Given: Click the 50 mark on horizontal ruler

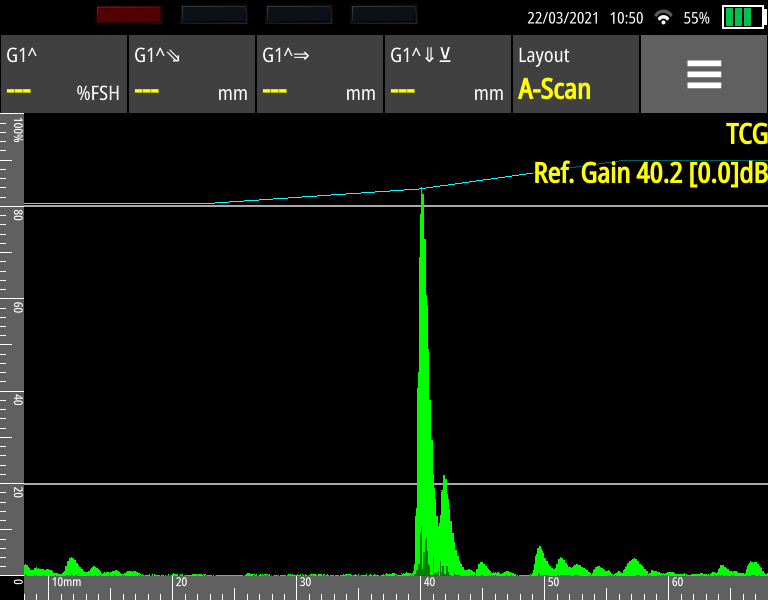Looking at the screenshot, I should [x=551, y=582].
